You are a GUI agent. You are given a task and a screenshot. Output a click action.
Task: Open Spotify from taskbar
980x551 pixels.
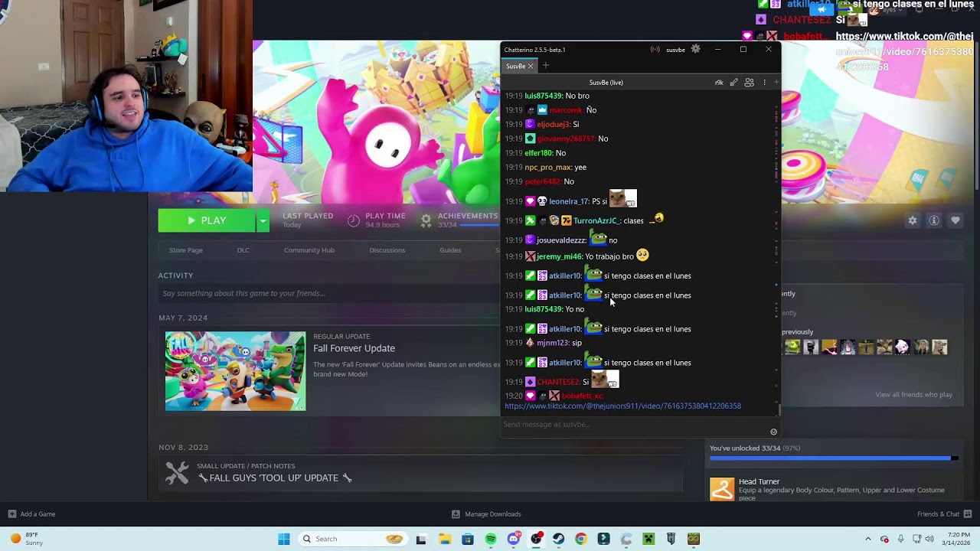[x=491, y=539]
